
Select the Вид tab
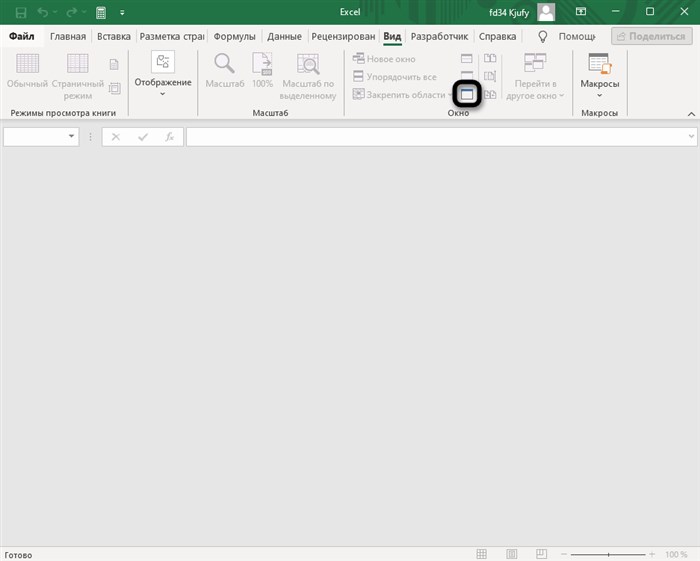pos(392,36)
